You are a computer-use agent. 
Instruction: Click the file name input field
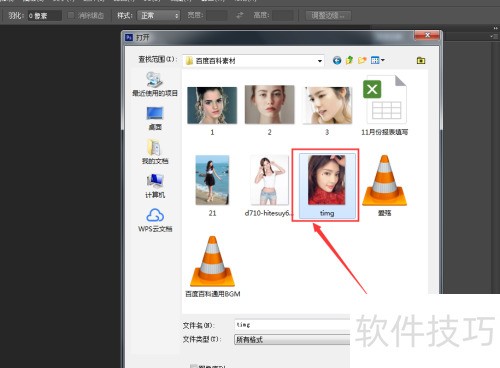pos(292,325)
